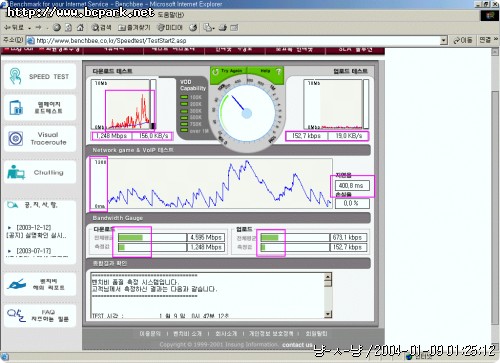Viewport: 500px width, 363px height.
Task: Open the 개인정보 보호정책 footer link
Action: pyautogui.click(x=271, y=333)
